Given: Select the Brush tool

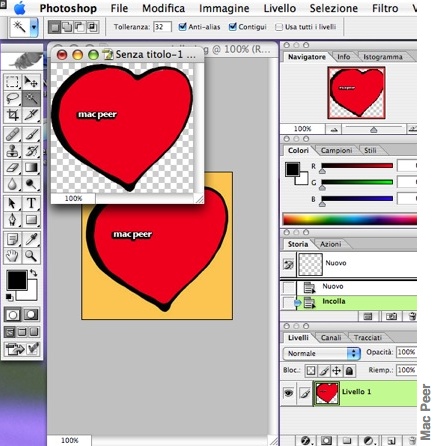Looking at the screenshot, I should pyautogui.click(x=31, y=135).
